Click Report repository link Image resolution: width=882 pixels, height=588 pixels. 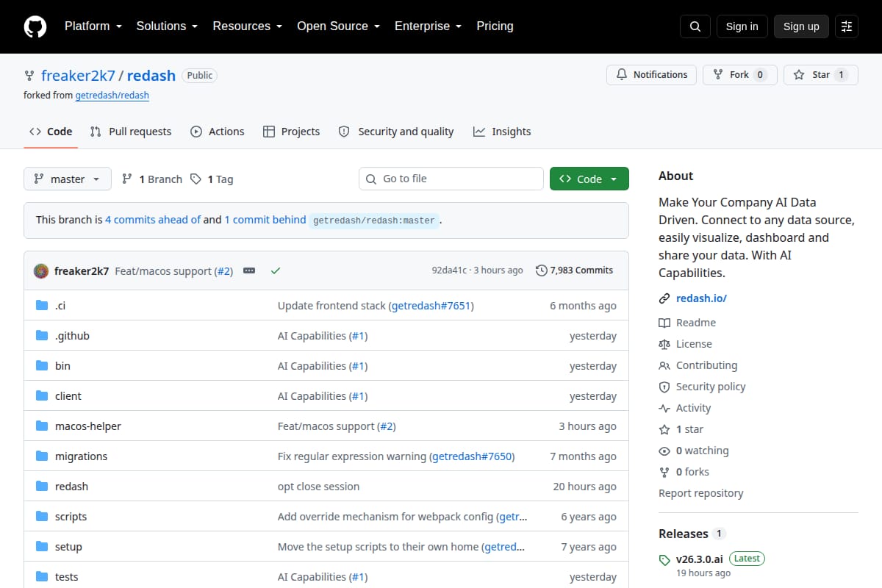point(700,493)
